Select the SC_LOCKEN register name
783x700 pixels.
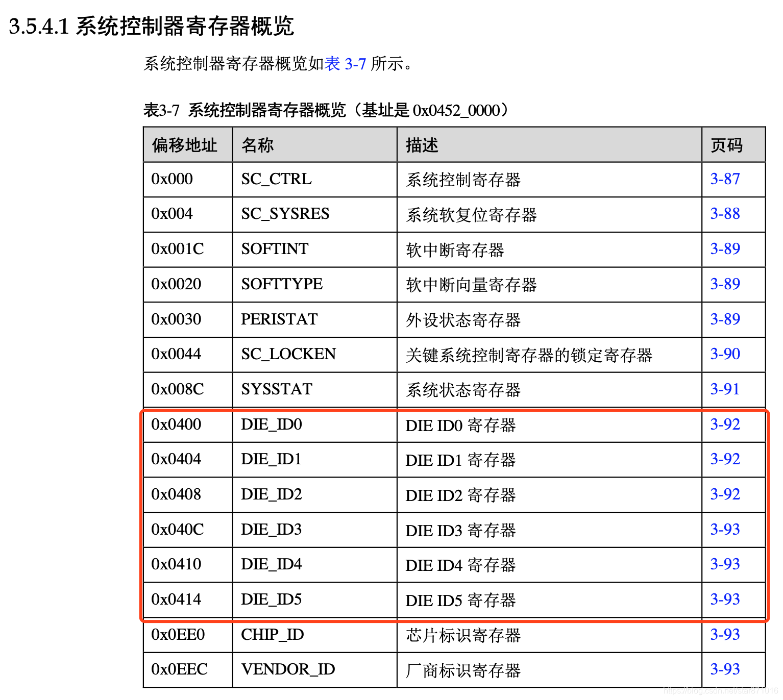(x=288, y=355)
